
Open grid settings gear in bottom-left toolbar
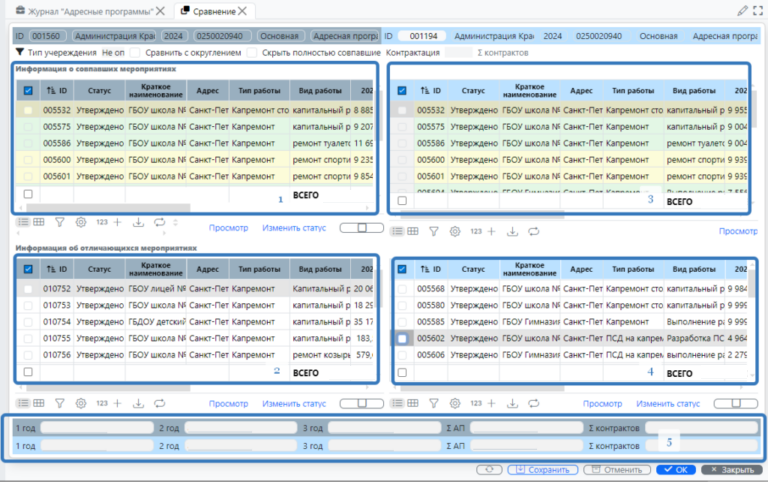pos(81,403)
